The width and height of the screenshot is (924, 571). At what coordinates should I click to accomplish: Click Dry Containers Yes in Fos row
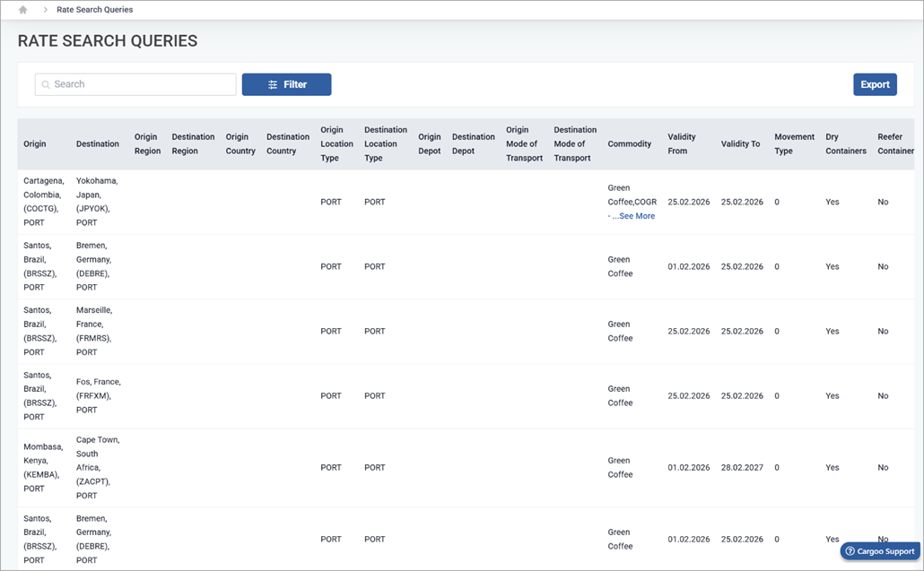point(832,395)
